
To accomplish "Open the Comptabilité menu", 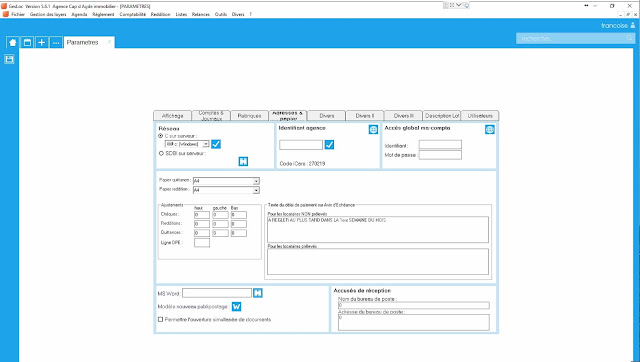I will (x=133, y=14).
